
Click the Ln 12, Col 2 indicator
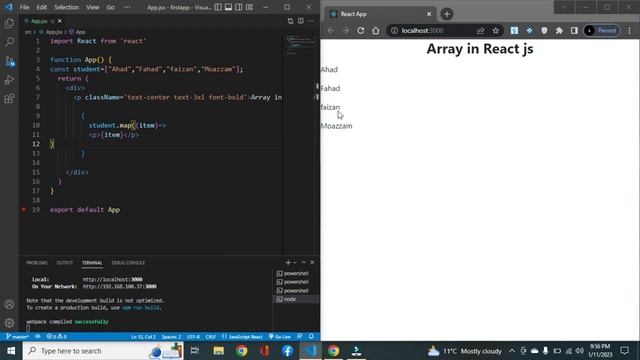tap(143, 337)
